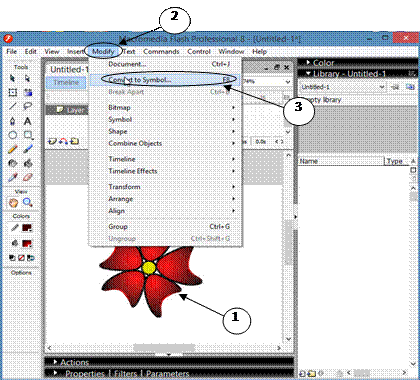This screenshot has height=380, width=420.
Task: Choose Convert to Symbol in Modify menu
Action: (x=165, y=80)
